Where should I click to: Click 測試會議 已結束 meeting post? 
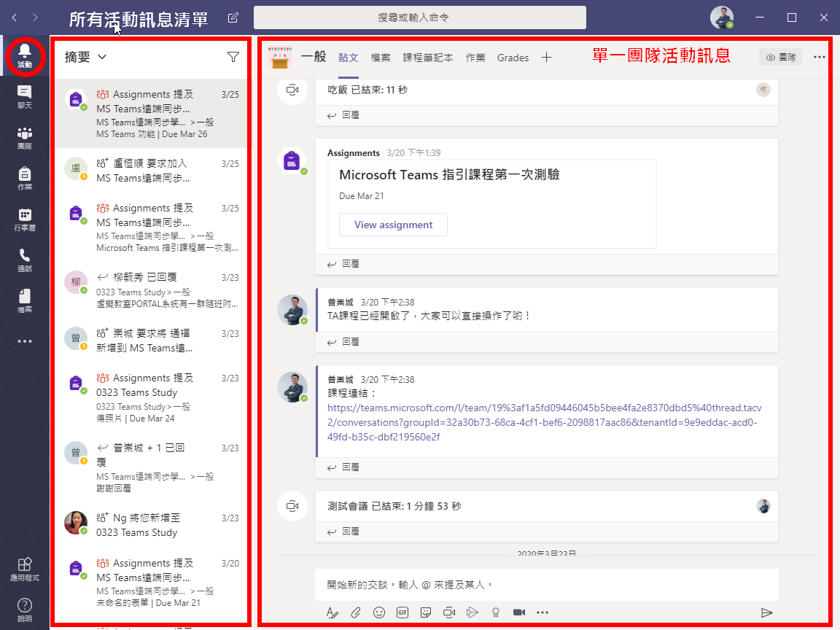394,506
